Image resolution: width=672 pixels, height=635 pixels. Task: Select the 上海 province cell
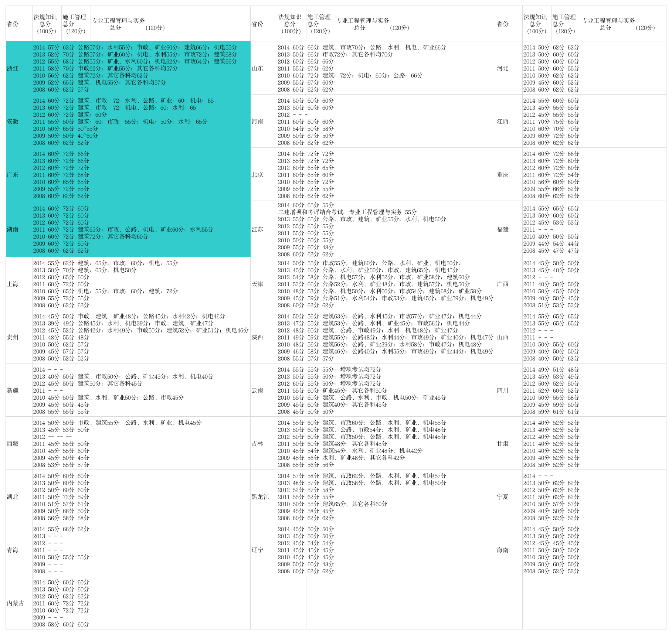[x=19, y=284]
